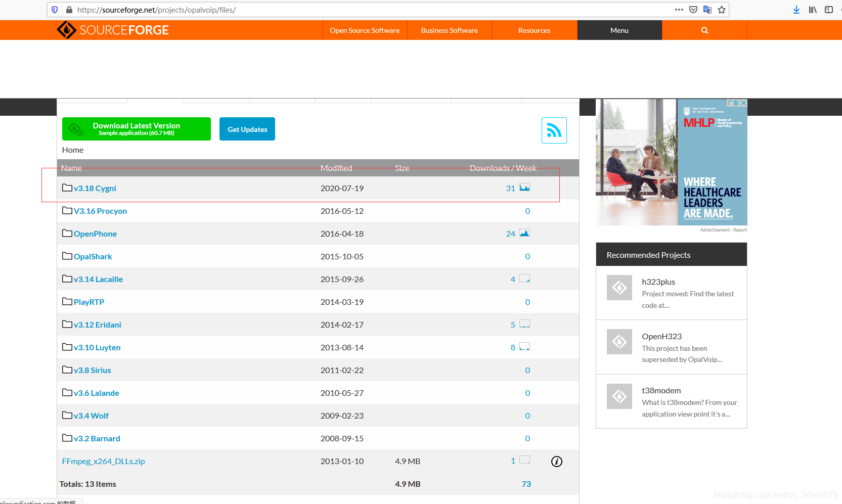
Task: Click the t38modem project icon
Action: pos(619,396)
